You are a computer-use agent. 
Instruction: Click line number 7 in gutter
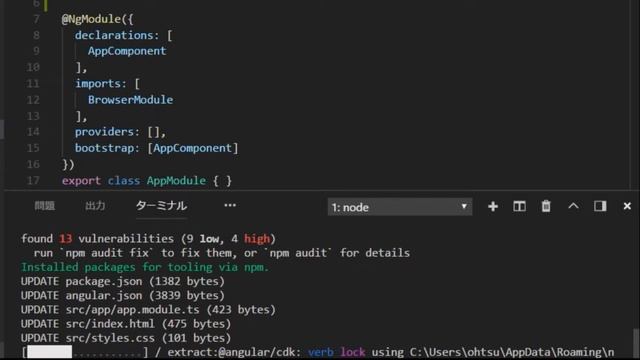[36, 19]
